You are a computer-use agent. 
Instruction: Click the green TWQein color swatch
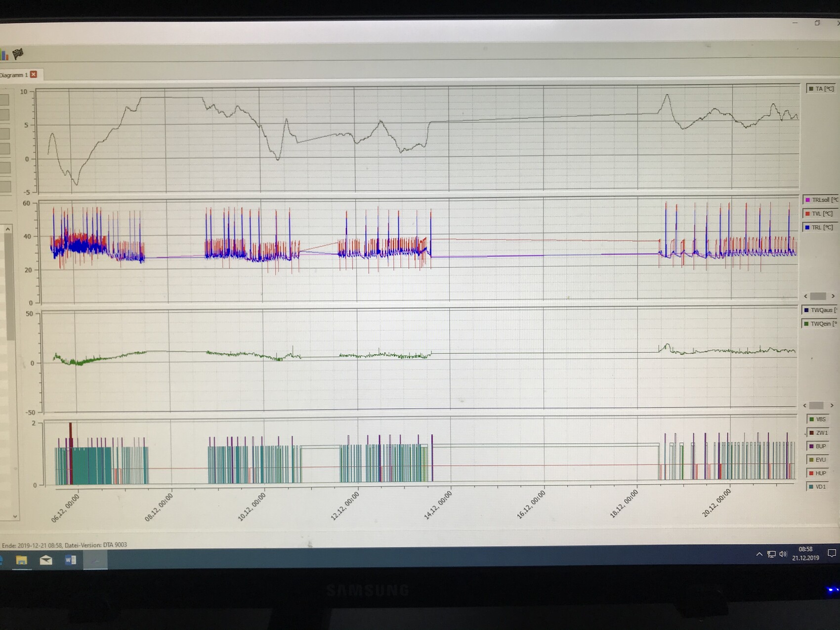point(806,324)
